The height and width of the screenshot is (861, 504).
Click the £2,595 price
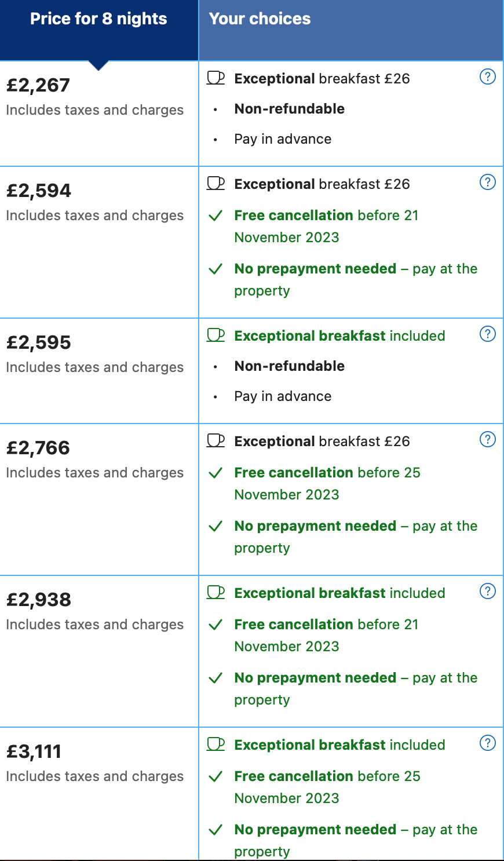38,342
